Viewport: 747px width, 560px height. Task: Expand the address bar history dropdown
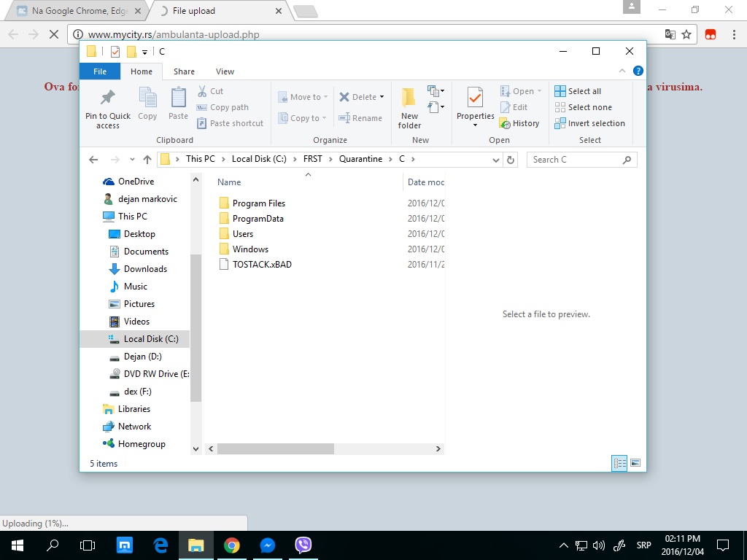pos(495,160)
